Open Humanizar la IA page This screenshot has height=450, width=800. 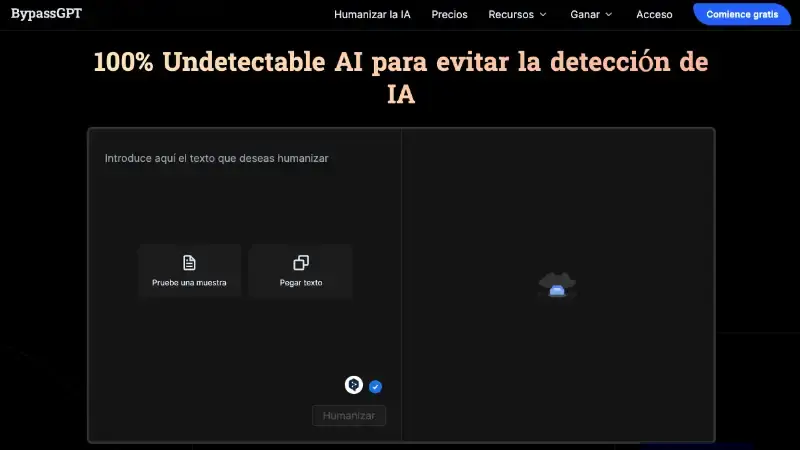[372, 14]
